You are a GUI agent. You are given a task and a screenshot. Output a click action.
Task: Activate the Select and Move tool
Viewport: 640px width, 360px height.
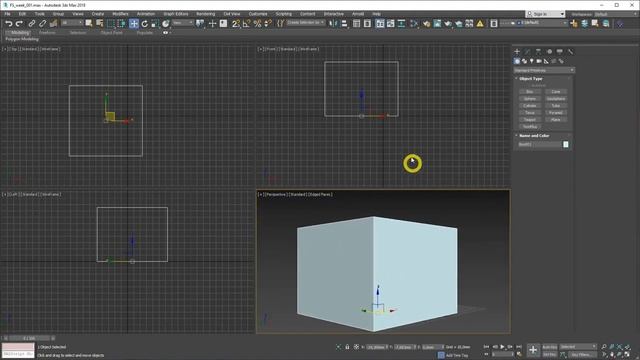pyautogui.click(x=134, y=24)
